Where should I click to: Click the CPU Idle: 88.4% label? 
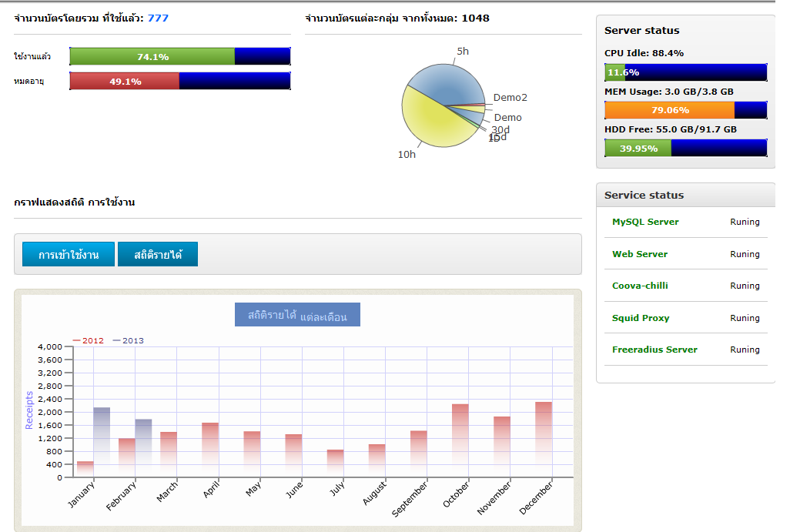pyautogui.click(x=644, y=53)
